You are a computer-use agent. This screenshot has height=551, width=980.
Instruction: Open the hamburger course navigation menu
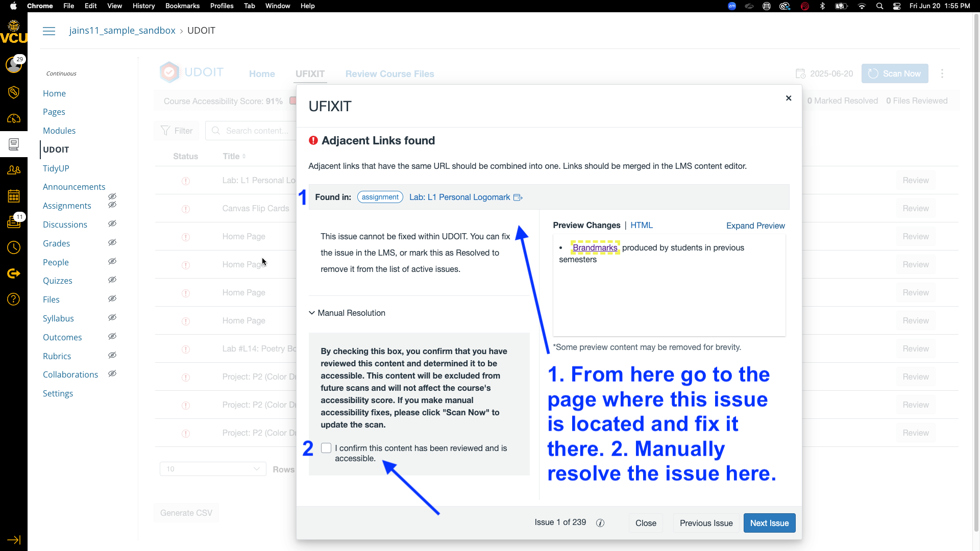pyautogui.click(x=49, y=31)
